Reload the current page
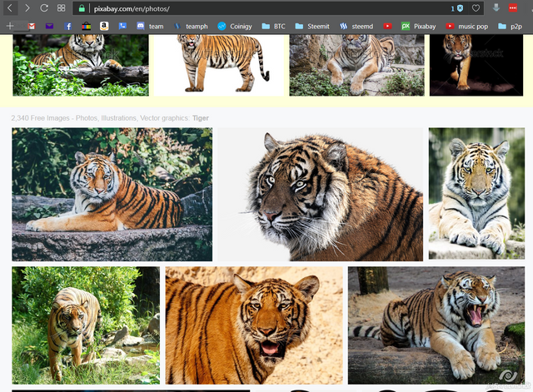This screenshot has height=392, width=533. [x=44, y=7]
